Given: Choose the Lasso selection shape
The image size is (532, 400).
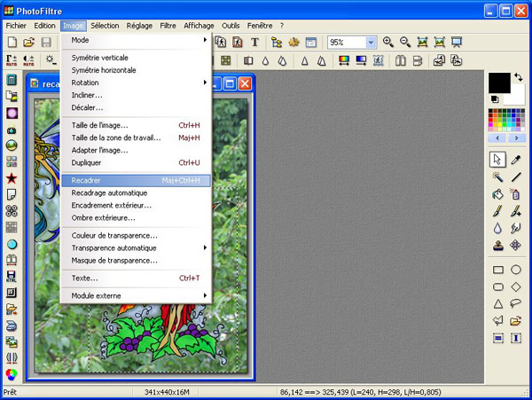Looking at the screenshot, I should coord(516,302).
